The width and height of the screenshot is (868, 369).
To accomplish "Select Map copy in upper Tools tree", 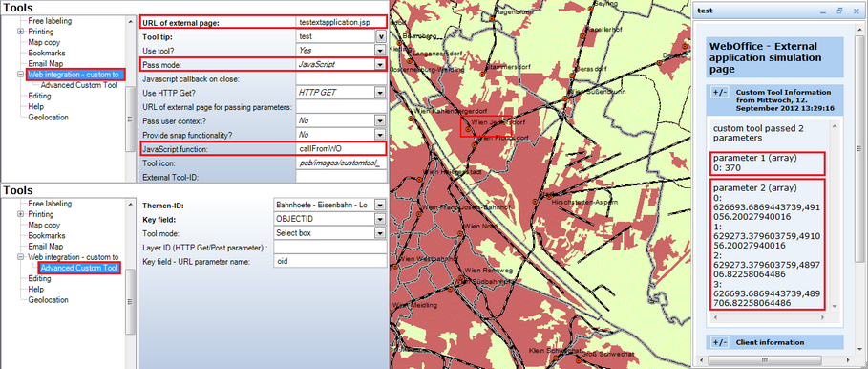I will point(44,42).
